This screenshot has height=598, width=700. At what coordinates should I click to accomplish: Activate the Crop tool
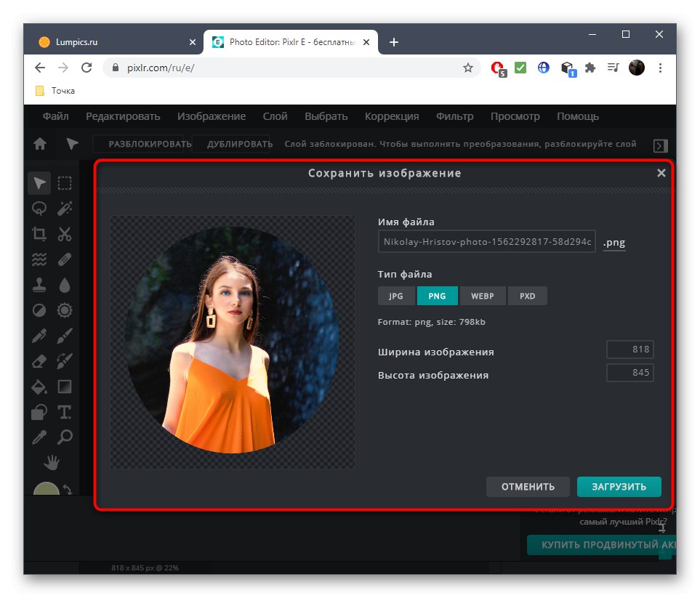pos(39,234)
